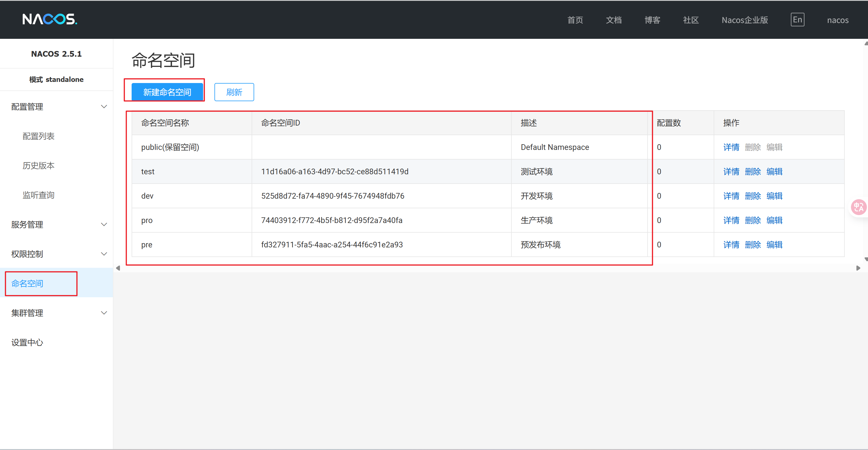Click the 命名空间名称 column header
Viewport: 868px width, 450px height.
(192, 123)
